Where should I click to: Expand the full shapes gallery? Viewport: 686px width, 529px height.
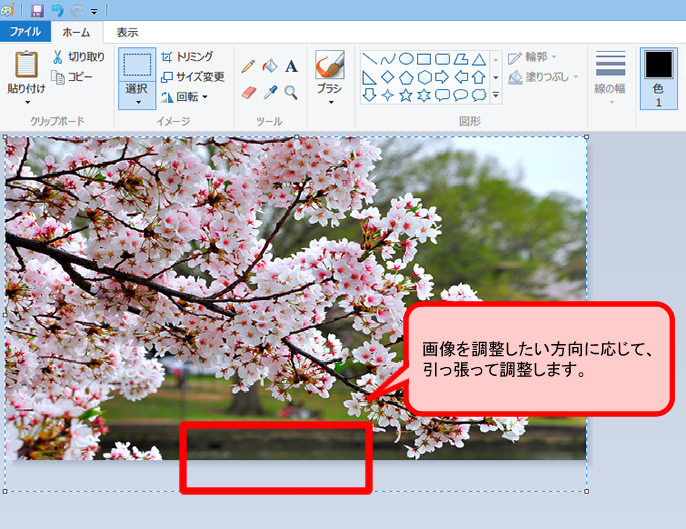(496, 95)
